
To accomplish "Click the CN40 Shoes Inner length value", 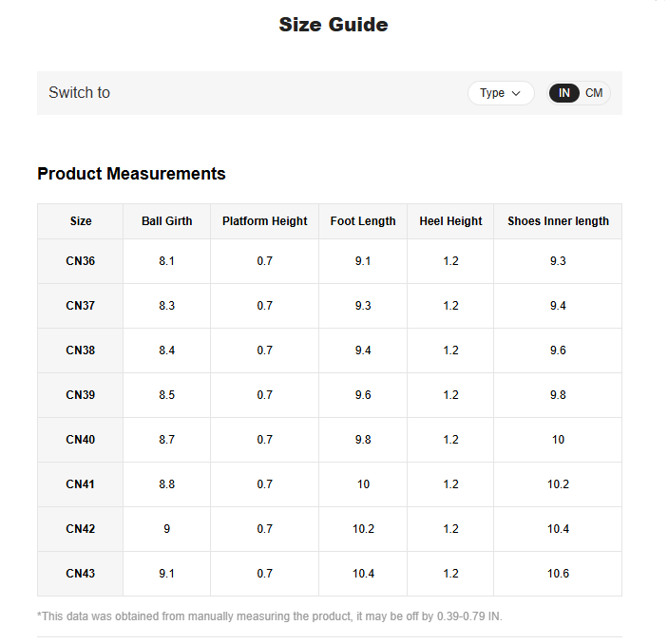I will click(x=558, y=440).
